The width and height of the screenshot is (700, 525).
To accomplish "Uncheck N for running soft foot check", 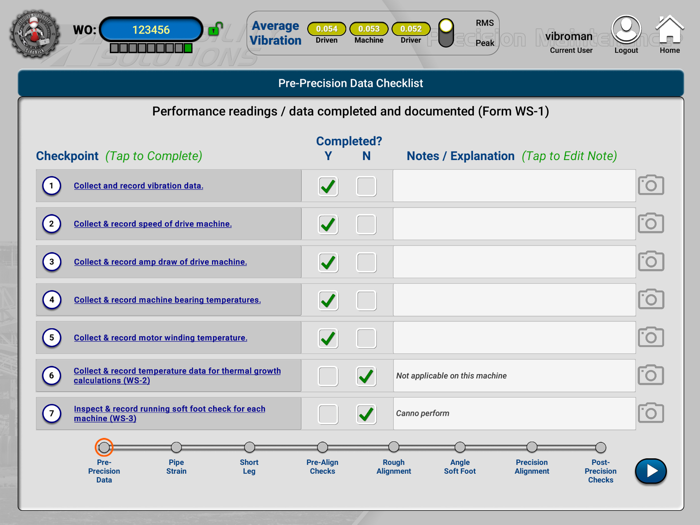I will [366, 414].
